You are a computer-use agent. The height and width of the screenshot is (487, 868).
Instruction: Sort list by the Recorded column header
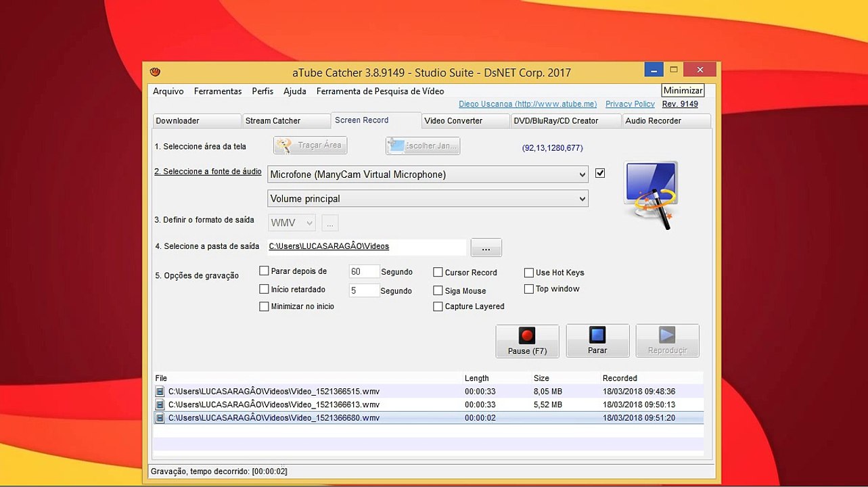(x=652, y=378)
